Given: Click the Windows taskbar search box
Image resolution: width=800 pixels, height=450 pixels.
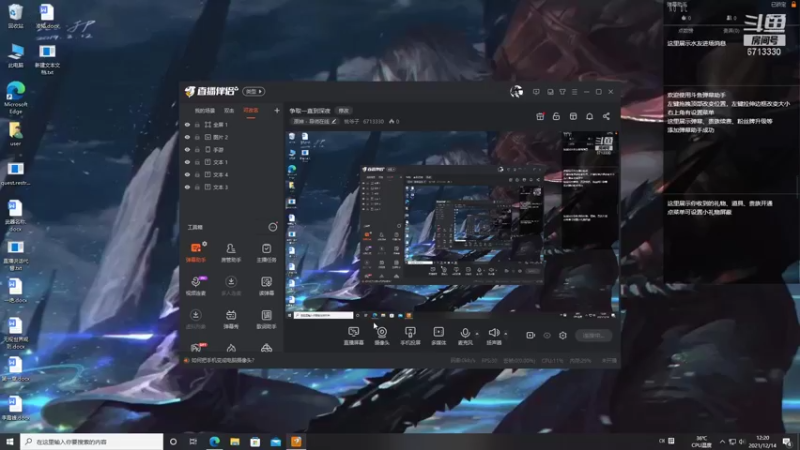Looking at the screenshot, I should click(x=92, y=441).
